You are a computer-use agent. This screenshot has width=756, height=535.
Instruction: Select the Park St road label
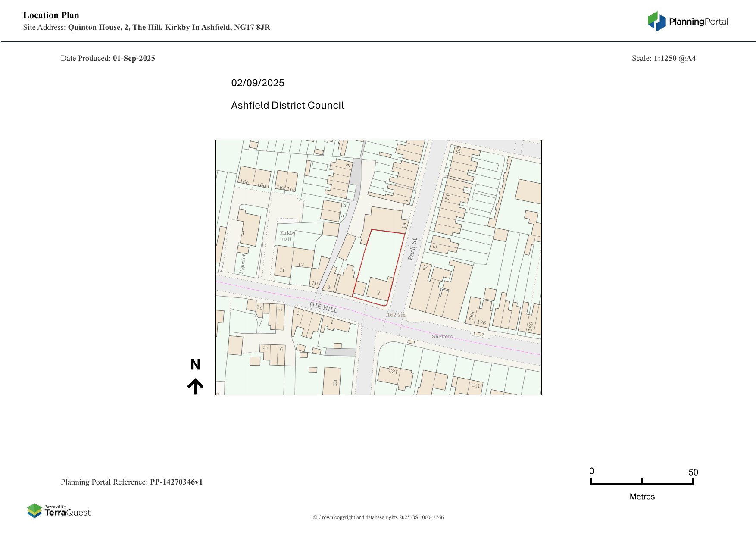tap(412, 249)
